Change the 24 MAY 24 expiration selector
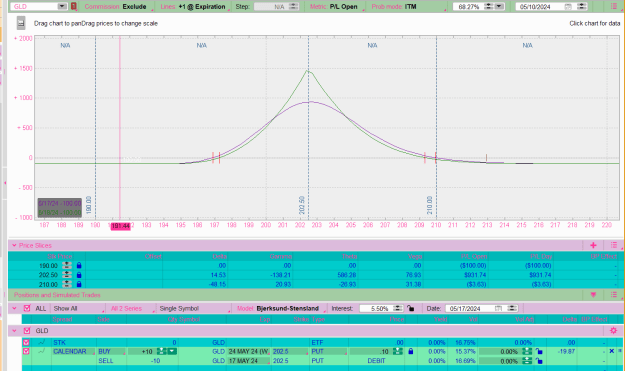 pyautogui.click(x=249, y=351)
